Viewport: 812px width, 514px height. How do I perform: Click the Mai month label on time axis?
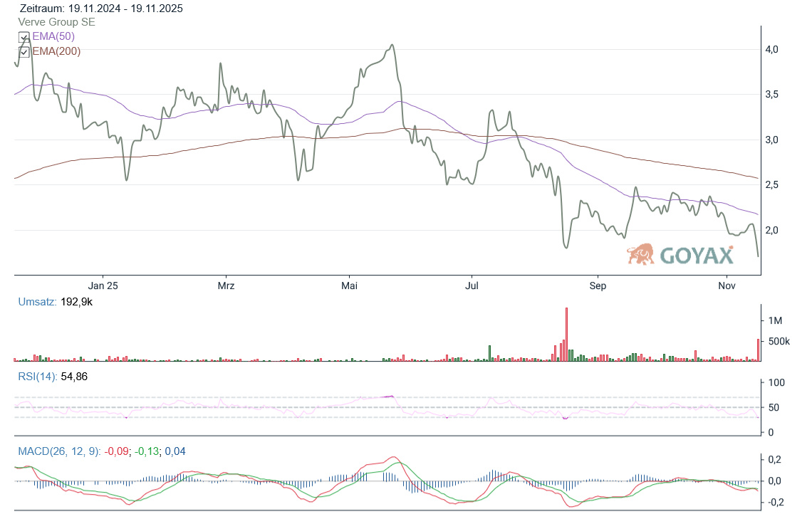pyautogui.click(x=349, y=285)
